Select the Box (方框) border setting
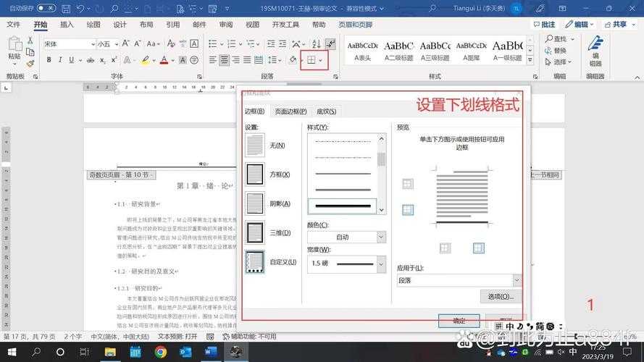 [255, 174]
